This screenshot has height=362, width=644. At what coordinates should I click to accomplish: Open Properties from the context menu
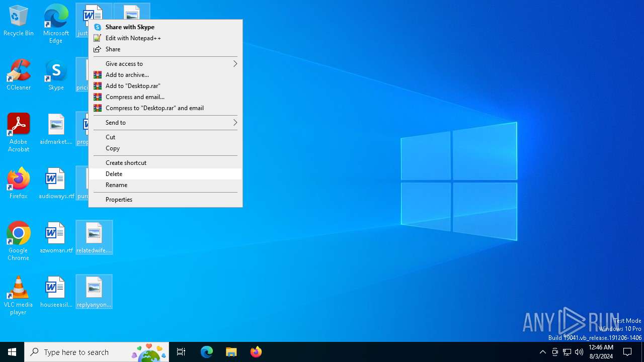pyautogui.click(x=166, y=200)
